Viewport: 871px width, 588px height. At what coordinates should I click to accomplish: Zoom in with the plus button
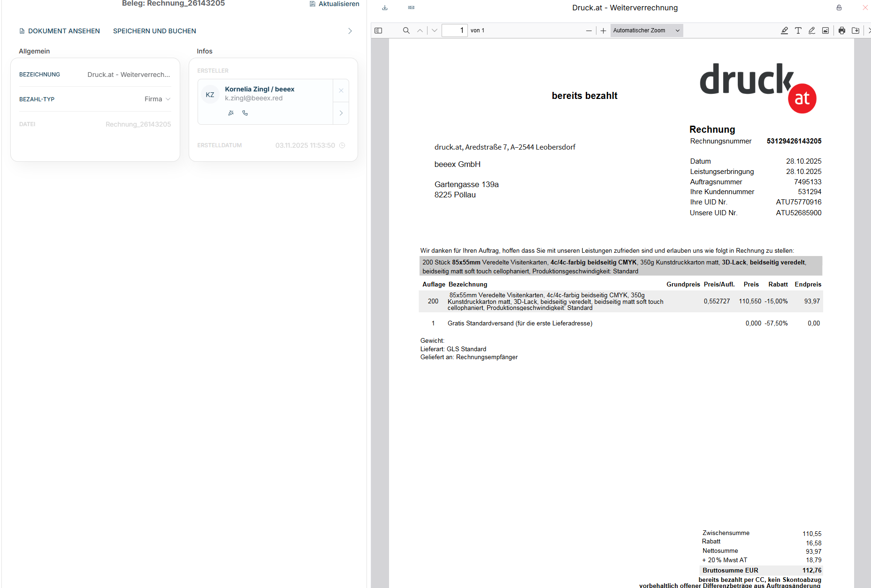[603, 30]
